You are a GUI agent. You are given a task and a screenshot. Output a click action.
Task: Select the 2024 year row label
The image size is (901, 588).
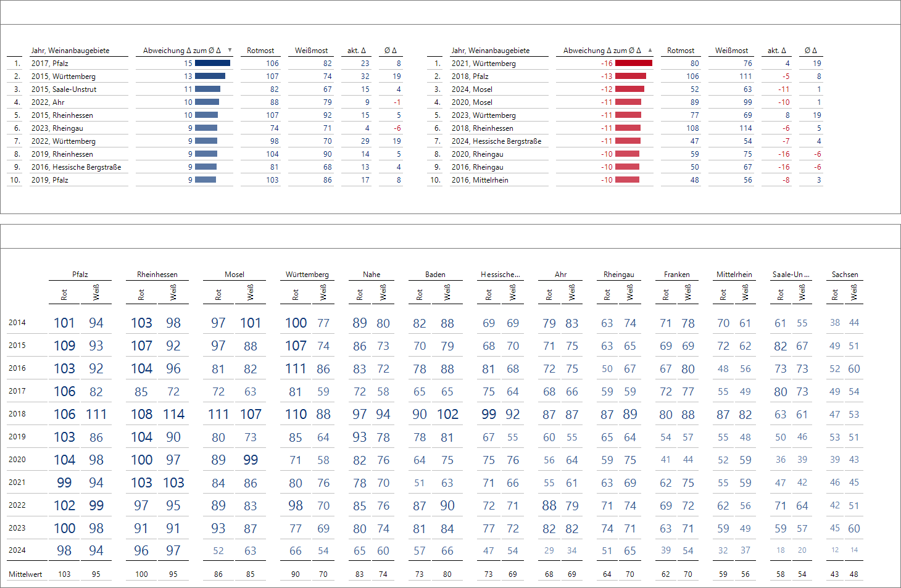pos(17,550)
